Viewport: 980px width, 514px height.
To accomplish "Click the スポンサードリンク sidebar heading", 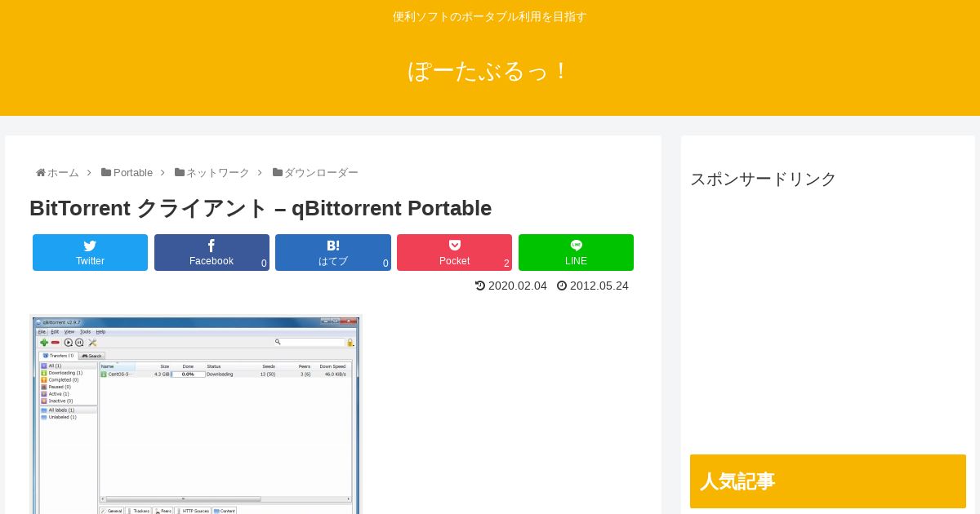I will 763,179.
